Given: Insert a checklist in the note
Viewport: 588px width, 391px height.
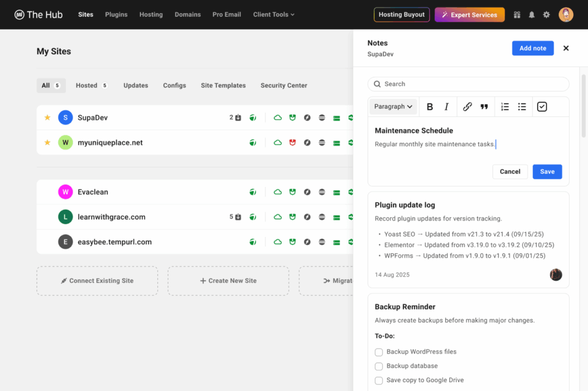Looking at the screenshot, I should click(542, 107).
